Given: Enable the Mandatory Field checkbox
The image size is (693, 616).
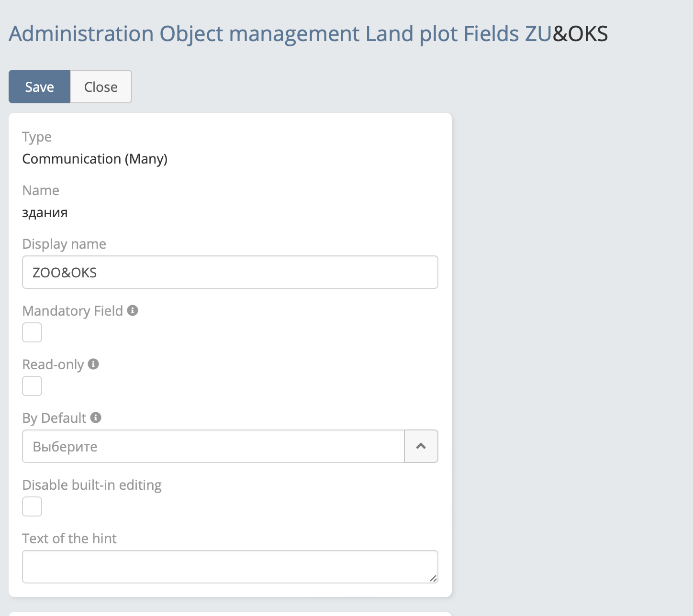Looking at the screenshot, I should (x=32, y=332).
